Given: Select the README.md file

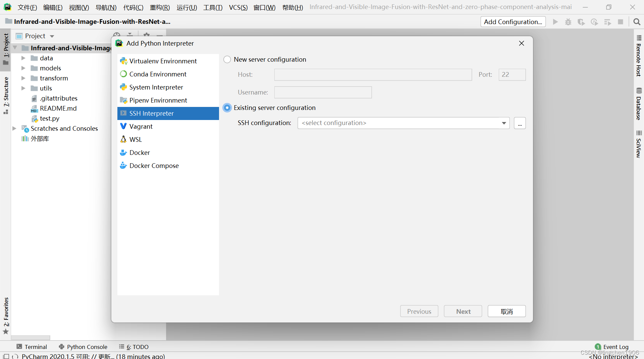Looking at the screenshot, I should click(58, 108).
